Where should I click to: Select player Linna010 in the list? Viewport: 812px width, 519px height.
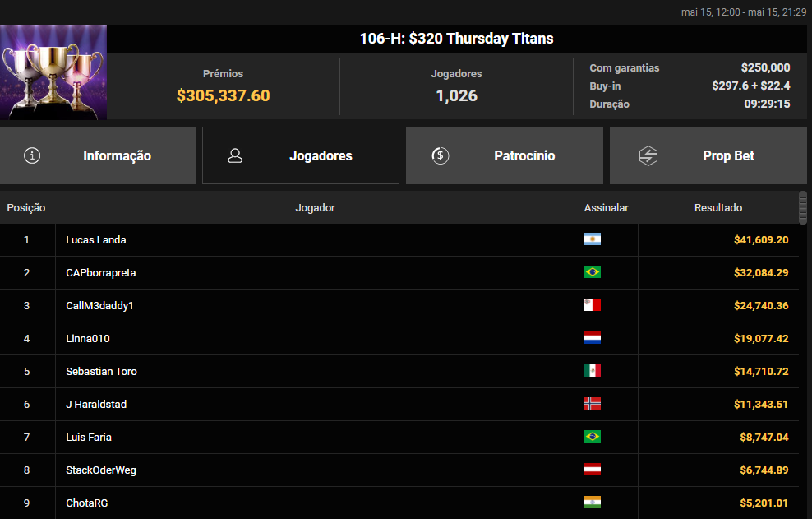88,338
